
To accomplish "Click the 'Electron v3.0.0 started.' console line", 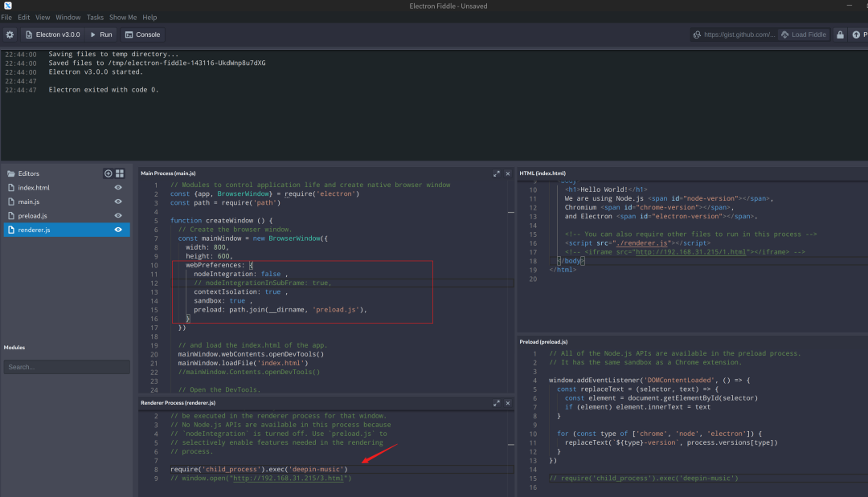I will point(96,72).
